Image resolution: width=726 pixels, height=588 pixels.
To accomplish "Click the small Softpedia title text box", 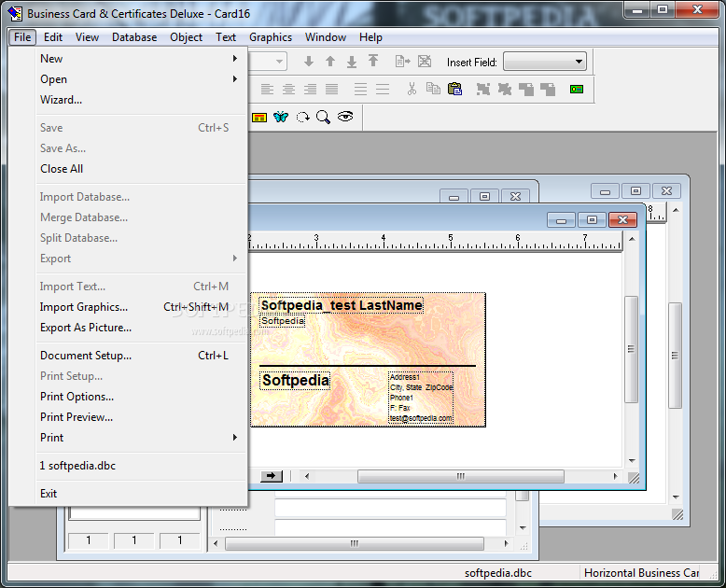I will coord(283,321).
